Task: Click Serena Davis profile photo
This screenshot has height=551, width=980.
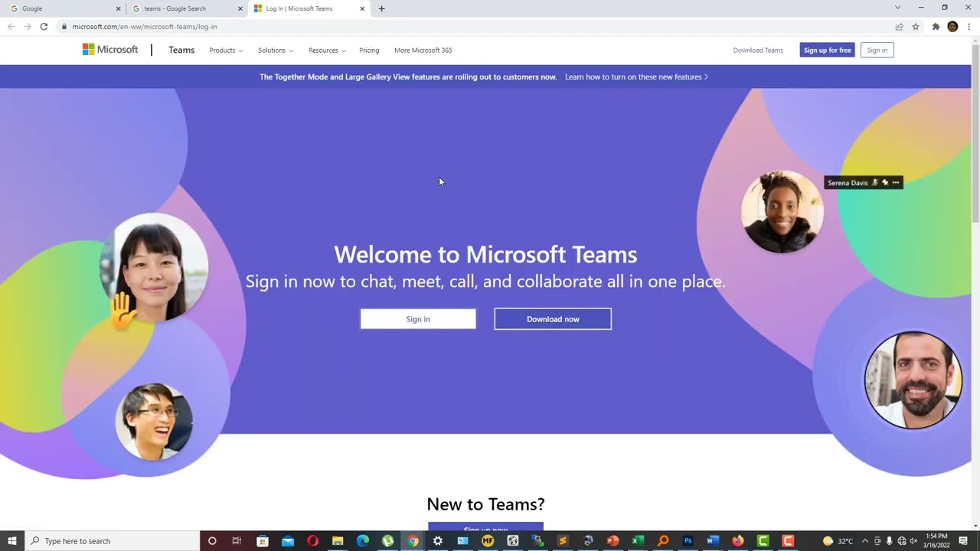Action: coord(782,211)
